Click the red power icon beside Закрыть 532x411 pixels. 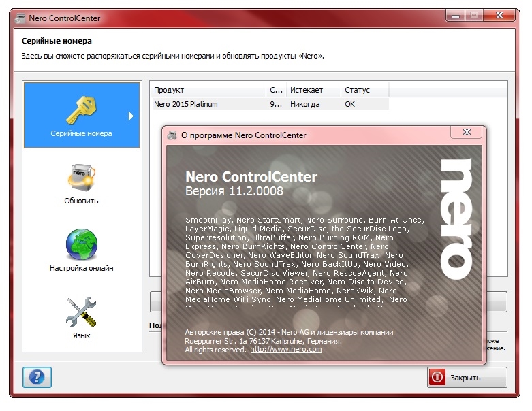[x=437, y=377]
